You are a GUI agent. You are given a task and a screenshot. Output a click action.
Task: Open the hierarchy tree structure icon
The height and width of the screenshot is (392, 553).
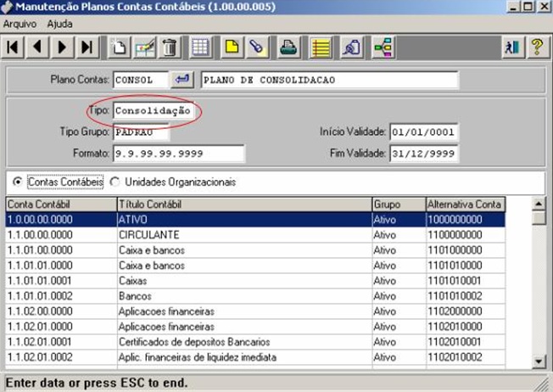[x=383, y=47]
